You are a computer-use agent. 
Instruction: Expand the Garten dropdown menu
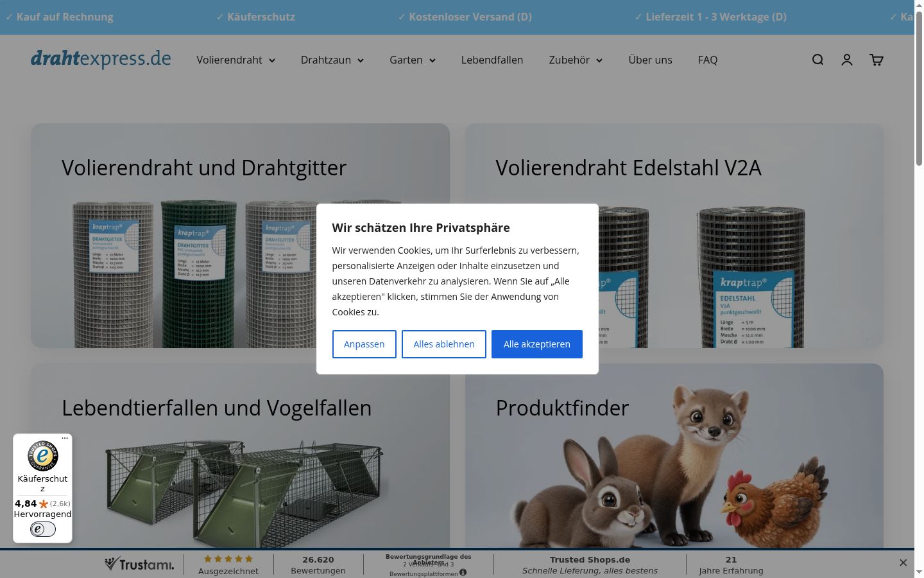(413, 60)
